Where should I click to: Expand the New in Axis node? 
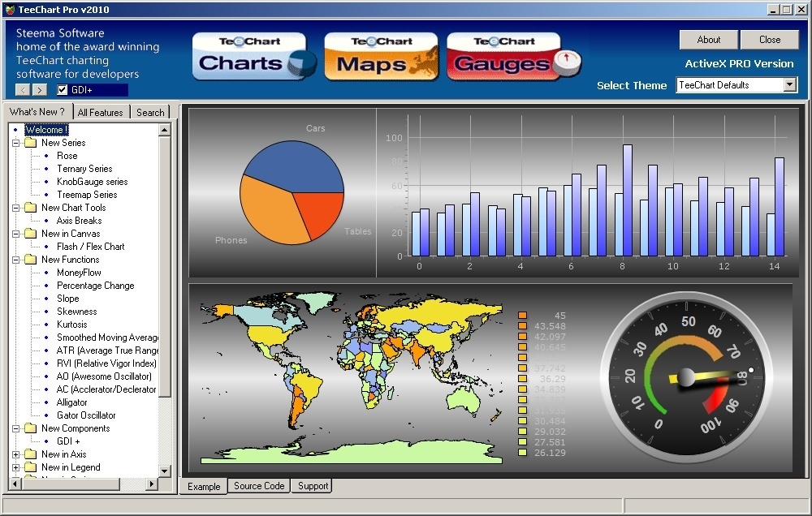pos(16,454)
